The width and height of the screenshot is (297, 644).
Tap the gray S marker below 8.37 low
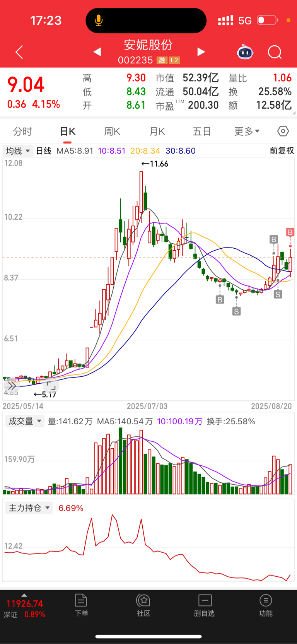click(x=236, y=311)
